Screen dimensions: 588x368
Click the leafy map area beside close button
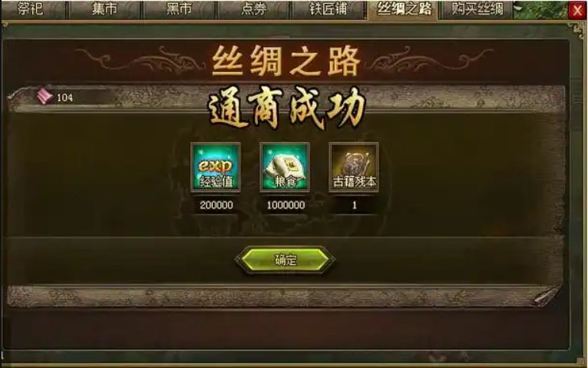540,9
